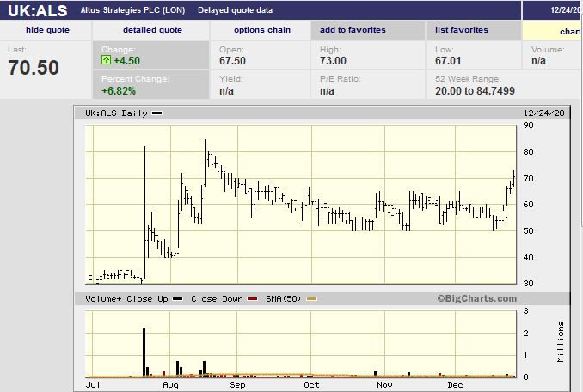This screenshot has height=392, width=583.
Task: Click the Sep label on the time axis
Action: 238,385
